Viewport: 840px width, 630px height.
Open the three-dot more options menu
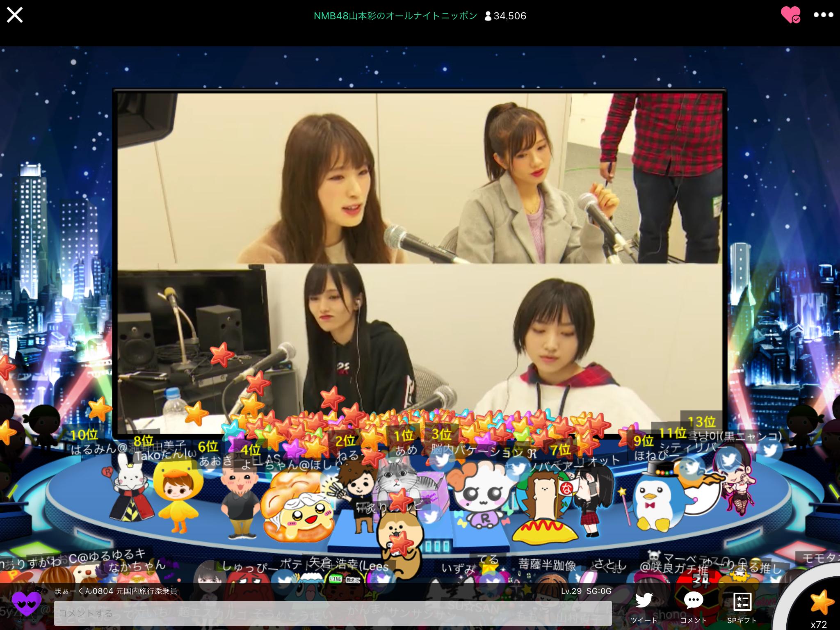tap(823, 15)
